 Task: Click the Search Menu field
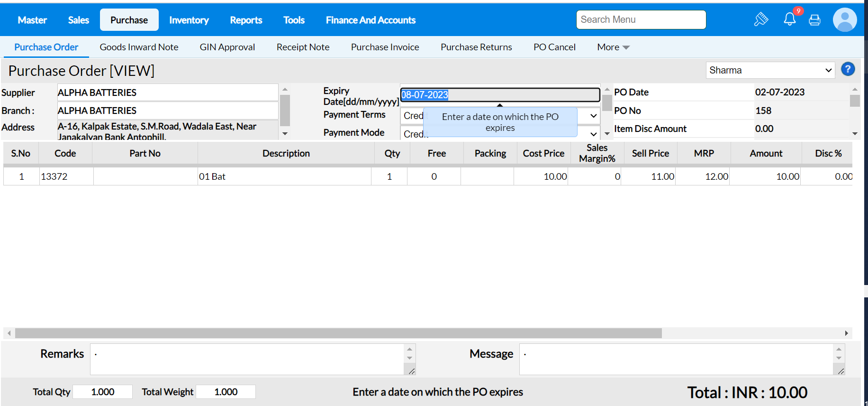[641, 20]
